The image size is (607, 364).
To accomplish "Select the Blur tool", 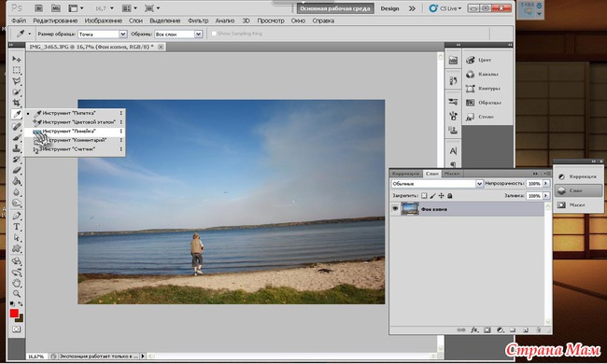I will (x=16, y=192).
